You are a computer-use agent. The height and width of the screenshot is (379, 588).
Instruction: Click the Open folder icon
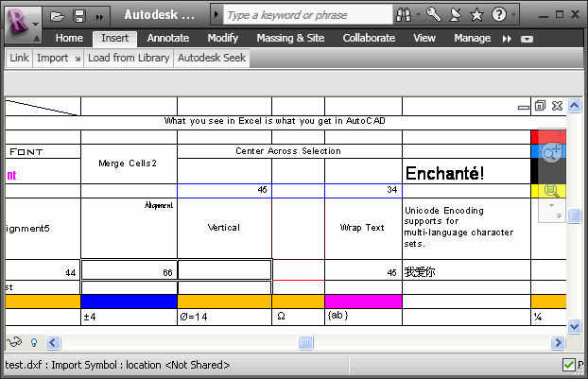tap(57, 16)
